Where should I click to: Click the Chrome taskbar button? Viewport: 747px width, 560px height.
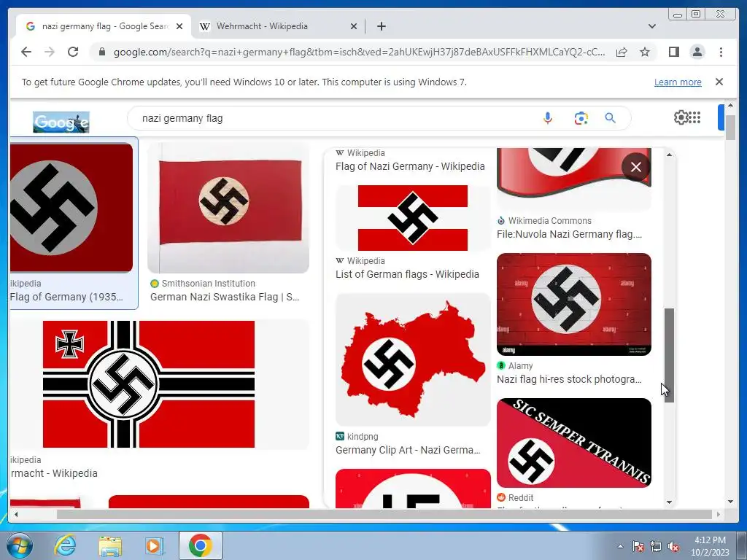pos(200,545)
